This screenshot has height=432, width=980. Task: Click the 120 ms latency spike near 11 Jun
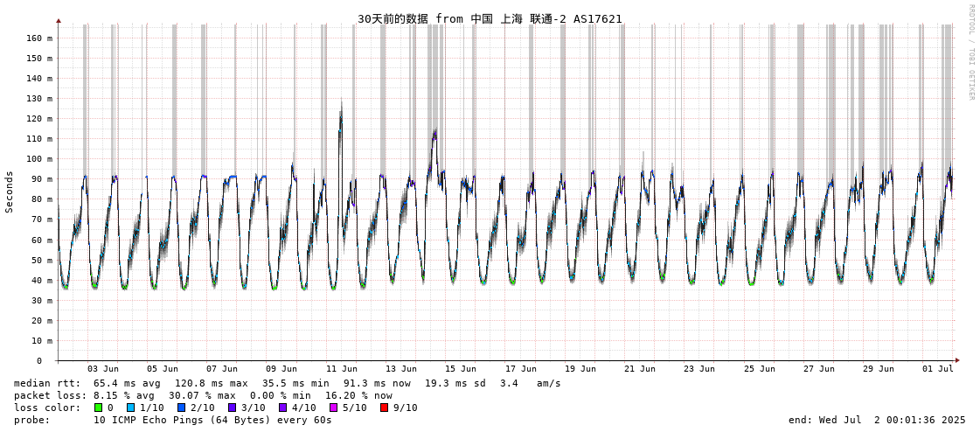click(341, 117)
